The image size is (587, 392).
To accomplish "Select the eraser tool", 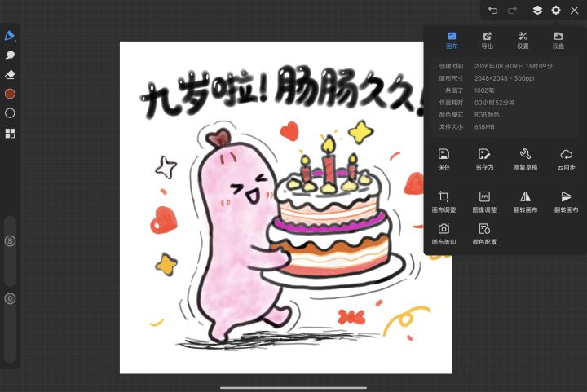I will (10, 74).
